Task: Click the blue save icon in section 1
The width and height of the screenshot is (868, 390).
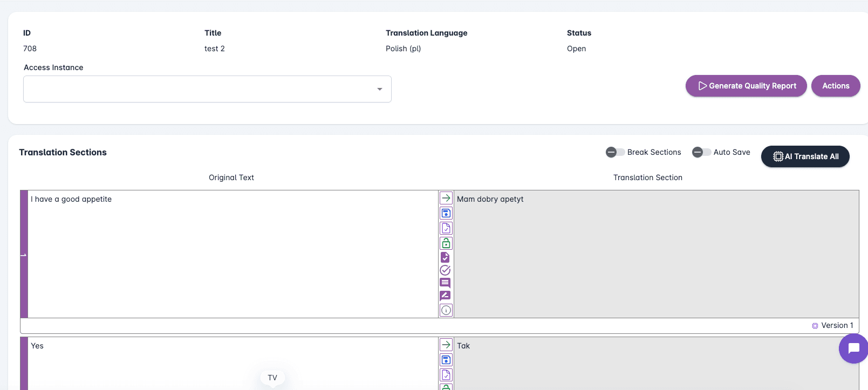Action: [446, 213]
